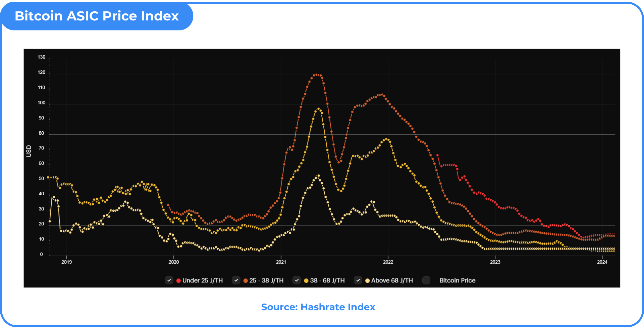Click the Bitcoin ASIC Price Index title
The image size is (644, 330).
point(97,16)
